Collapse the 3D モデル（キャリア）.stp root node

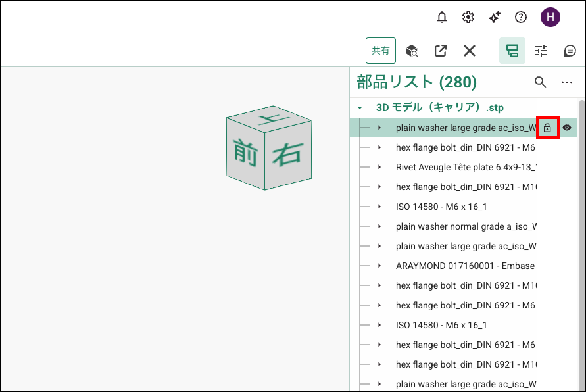click(360, 108)
